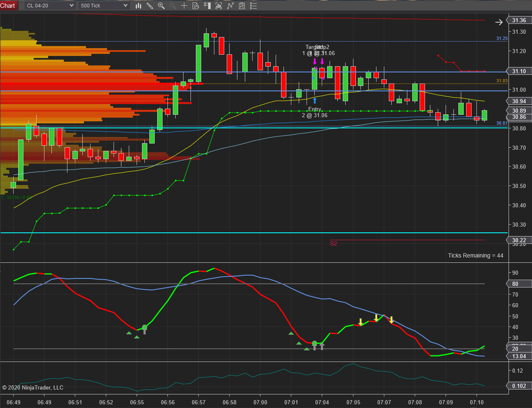
Task: Open the CL 04-20 instrument dropdown
Action: 50,5
